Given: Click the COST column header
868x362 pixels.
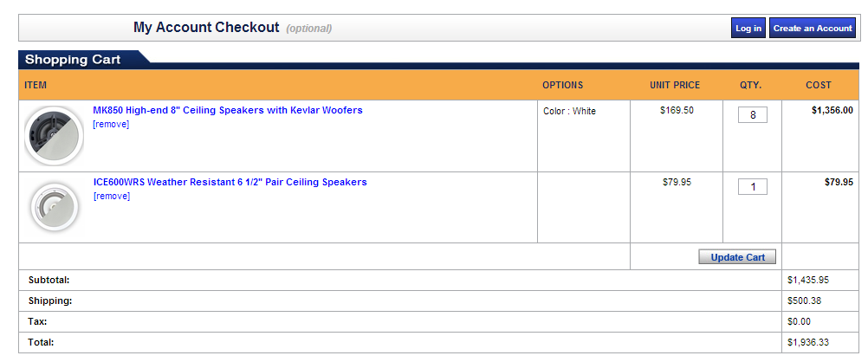Looking at the screenshot, I should (818, 85).
